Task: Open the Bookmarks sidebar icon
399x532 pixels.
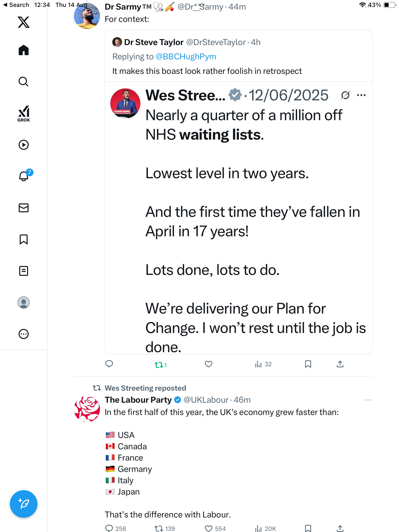Action: click(x=24, y=239)
